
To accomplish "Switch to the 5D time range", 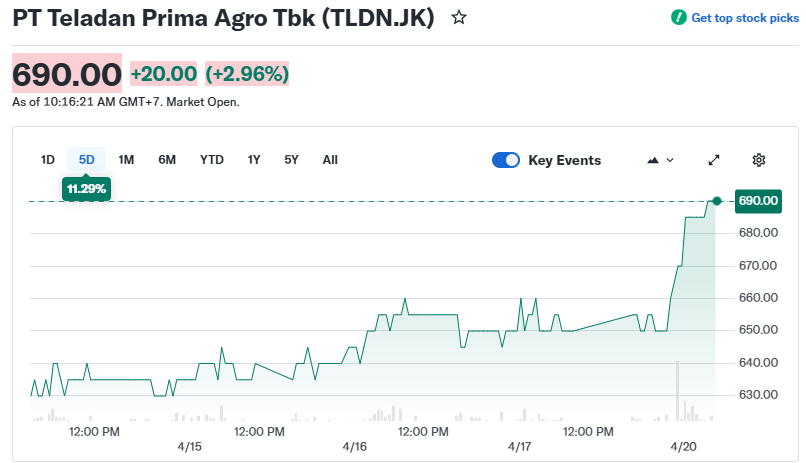I will click(x=87, y=160).
